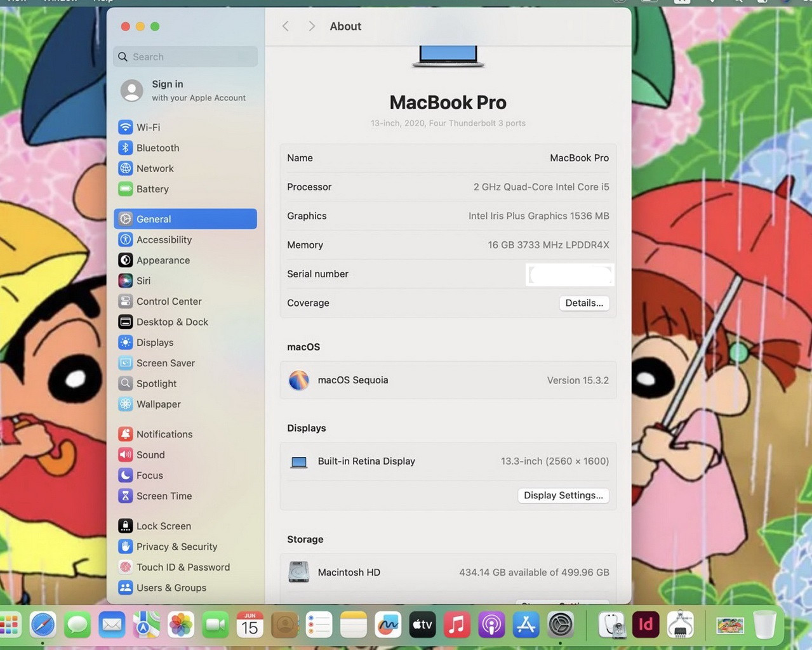Viewport: 812px width, 650px height.
Task: Open Users & Groups settings
Action: pos(185,588)
